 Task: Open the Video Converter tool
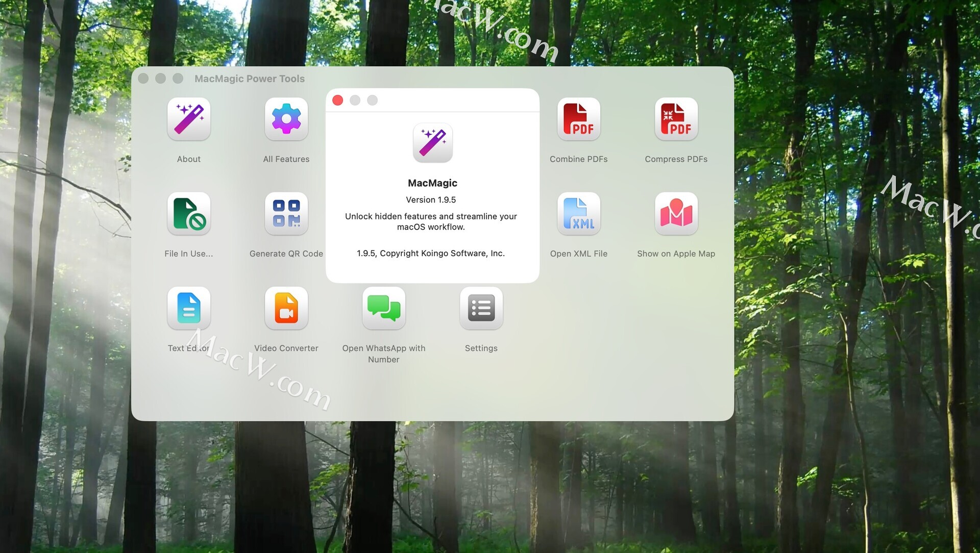[286, 308]
